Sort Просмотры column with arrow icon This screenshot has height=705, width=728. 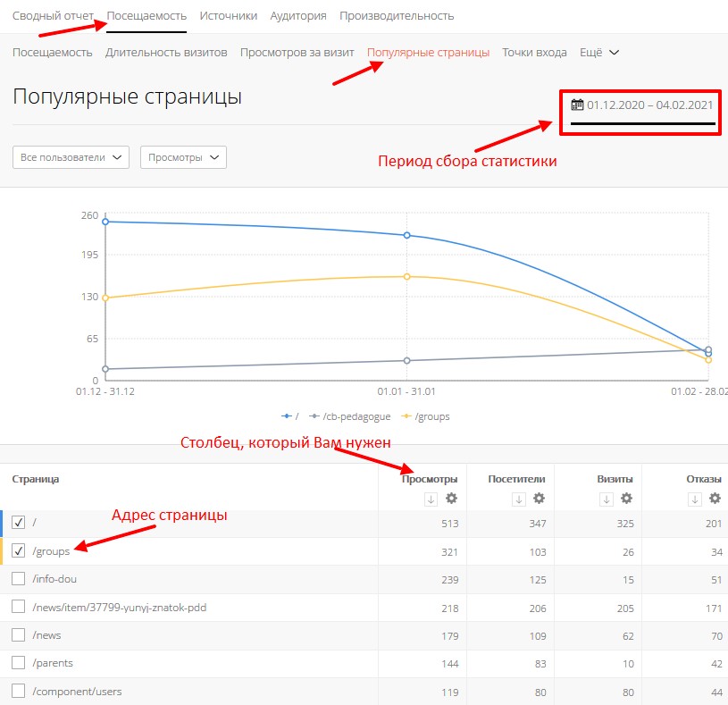click(431, 499)
